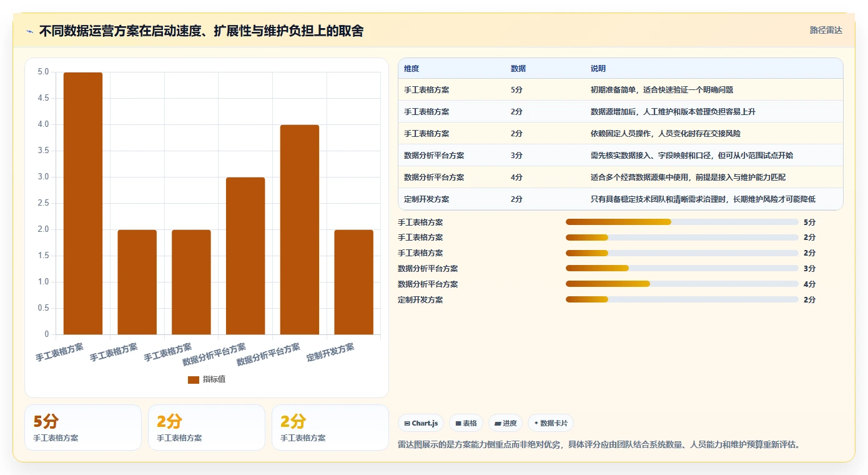Toggle the 指标值 legend swatch in the chart
868x475 pixels.
(194, 379)
